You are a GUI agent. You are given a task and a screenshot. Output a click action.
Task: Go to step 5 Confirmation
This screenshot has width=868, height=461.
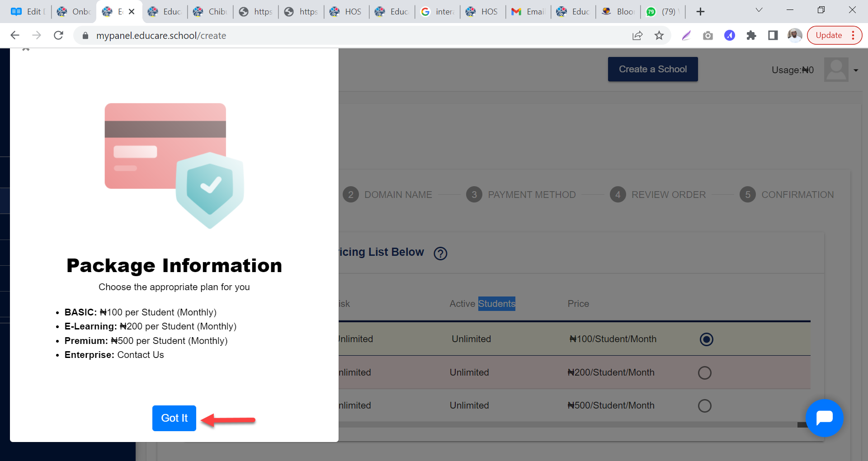[x=787, y=195]
